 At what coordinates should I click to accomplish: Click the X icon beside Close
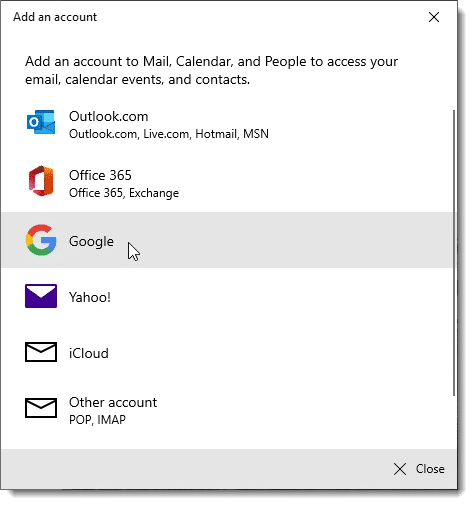point(400,469)
